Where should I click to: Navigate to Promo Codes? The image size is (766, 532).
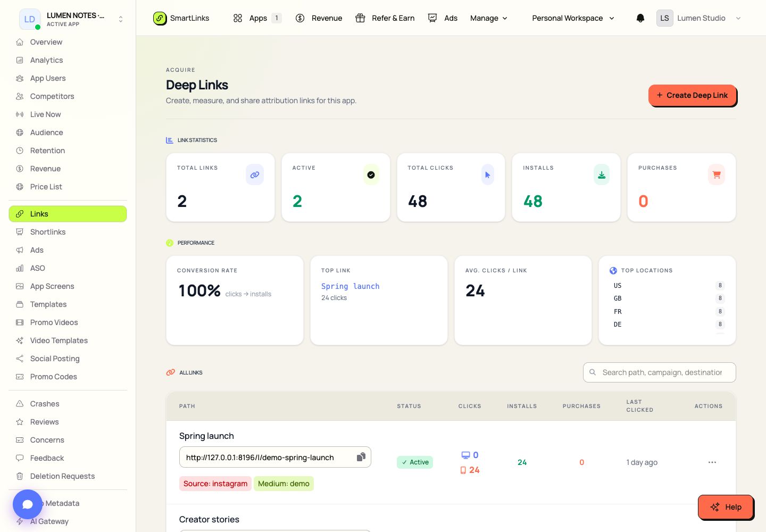pos(68,377)
